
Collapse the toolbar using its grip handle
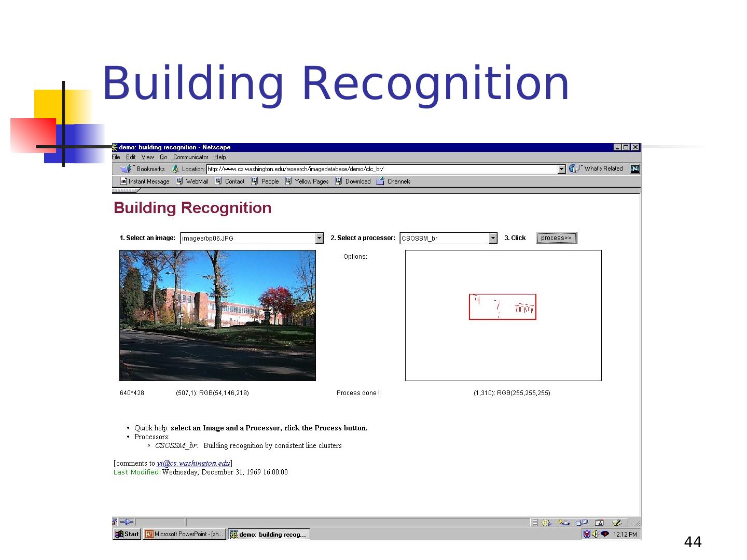(x=126, y=190)
